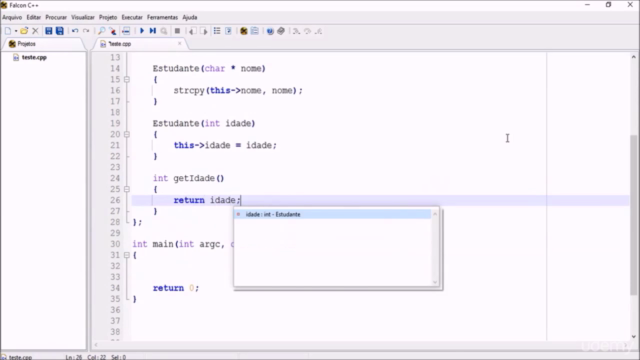
Task: Open help with the blue question icon
Action: [270, 31]
